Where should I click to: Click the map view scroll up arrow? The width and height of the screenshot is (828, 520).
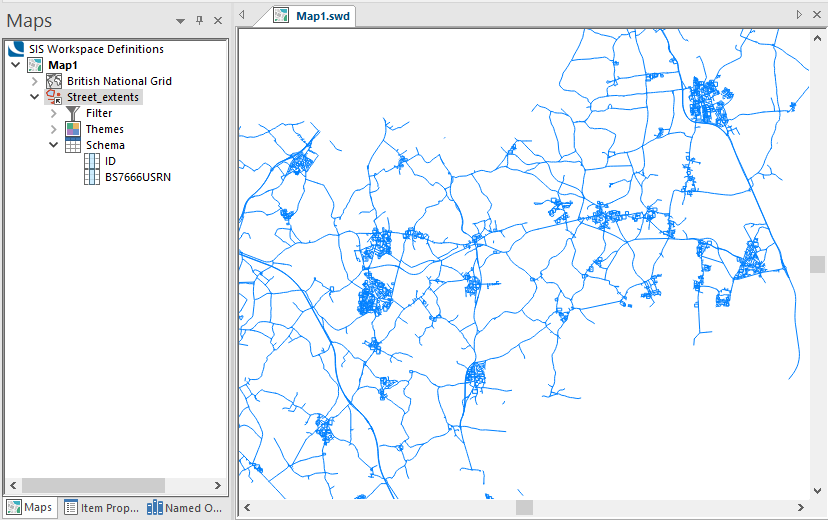tap(817, 38)
